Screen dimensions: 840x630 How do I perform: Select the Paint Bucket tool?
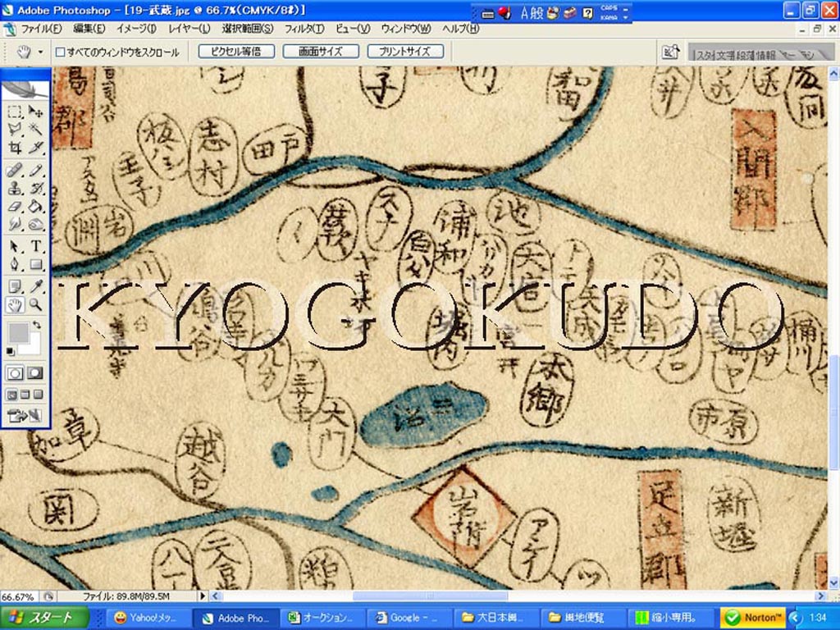tap(35, 206)
